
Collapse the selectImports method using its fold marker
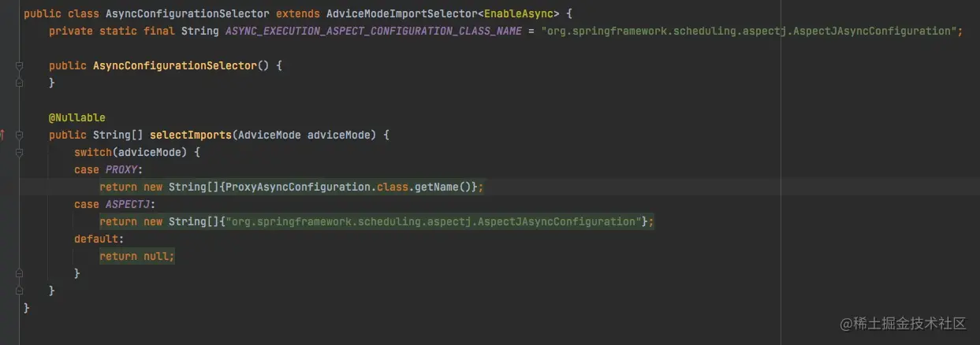pos(20,135)
